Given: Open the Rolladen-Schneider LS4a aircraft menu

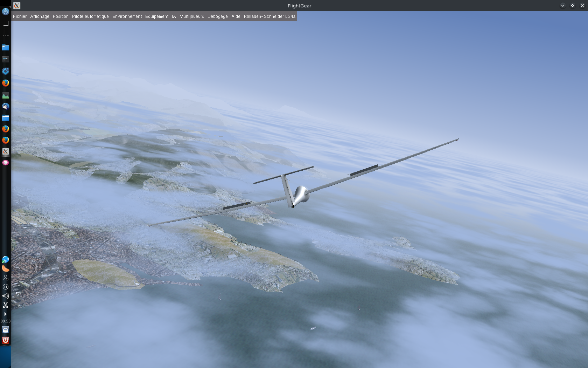Looking at the screenshot, I should (x=269, y=16).
